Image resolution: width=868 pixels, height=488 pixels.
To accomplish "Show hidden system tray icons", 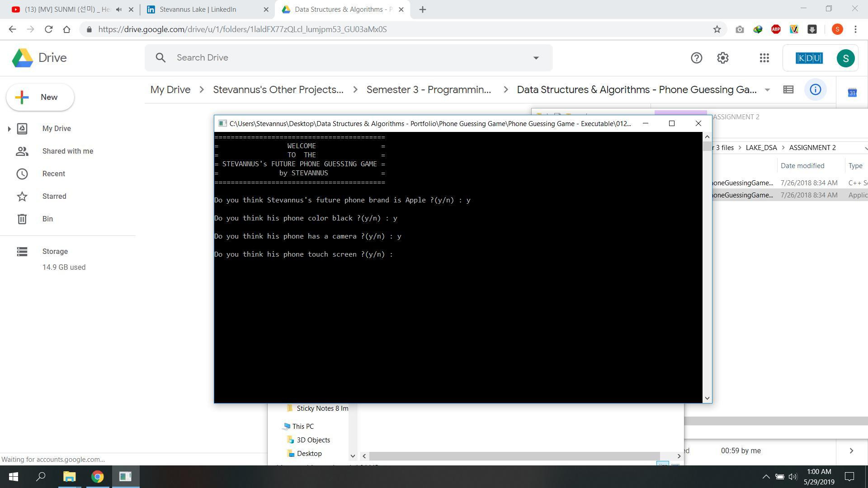I will point(766,477).
